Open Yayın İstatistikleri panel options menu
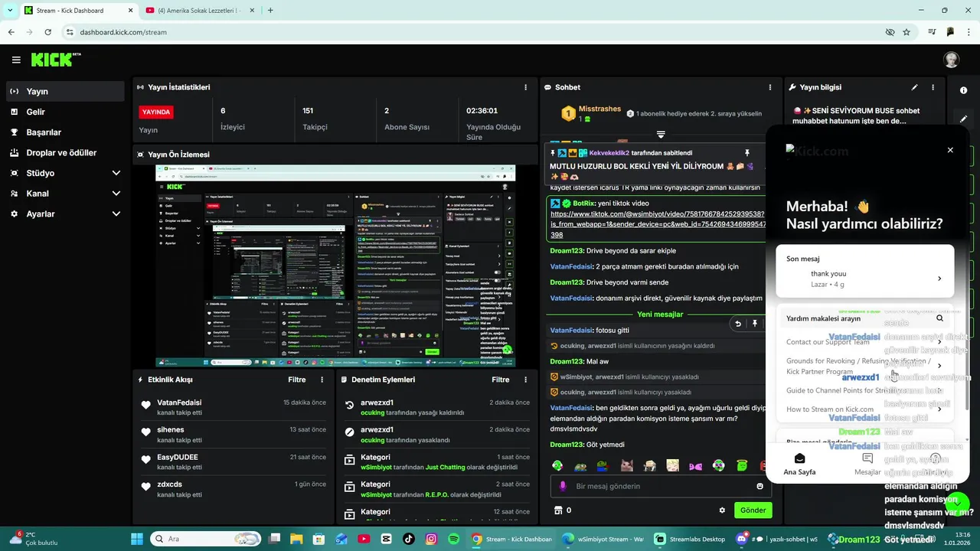 525,87
